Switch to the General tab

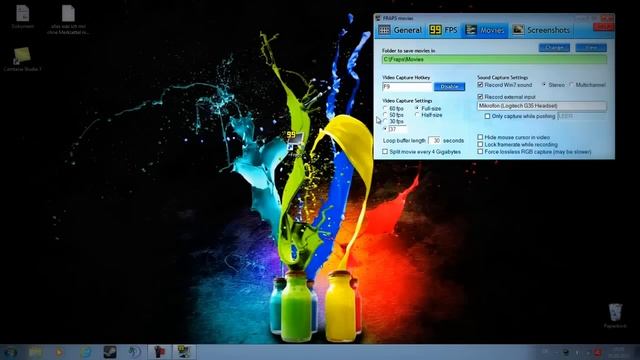[x=400, y=30]
